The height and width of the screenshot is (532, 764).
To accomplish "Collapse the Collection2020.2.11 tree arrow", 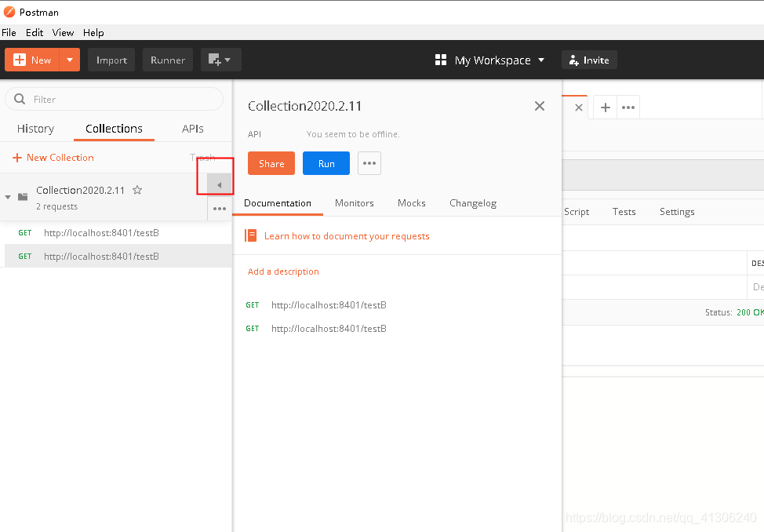I will tap(8, 197).
